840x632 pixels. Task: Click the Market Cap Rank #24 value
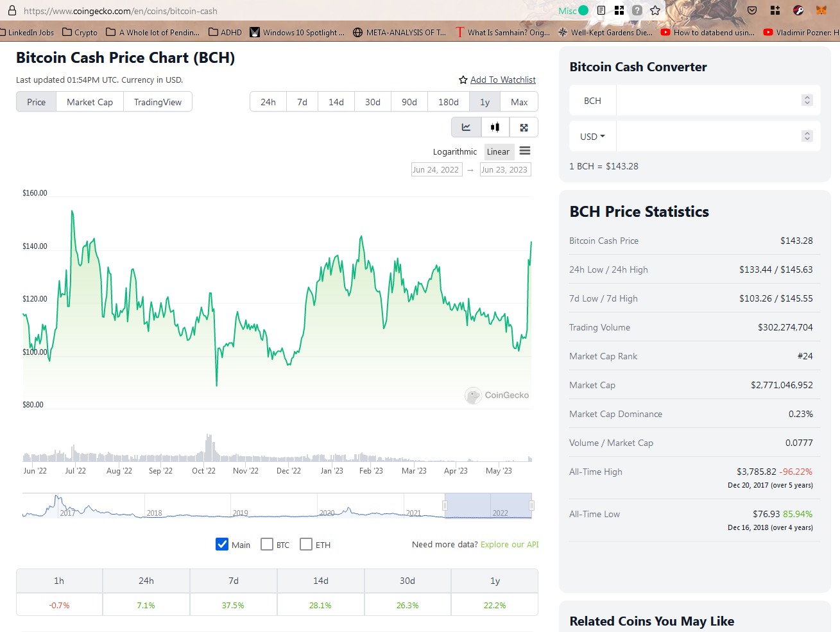[x=805, y=356]
